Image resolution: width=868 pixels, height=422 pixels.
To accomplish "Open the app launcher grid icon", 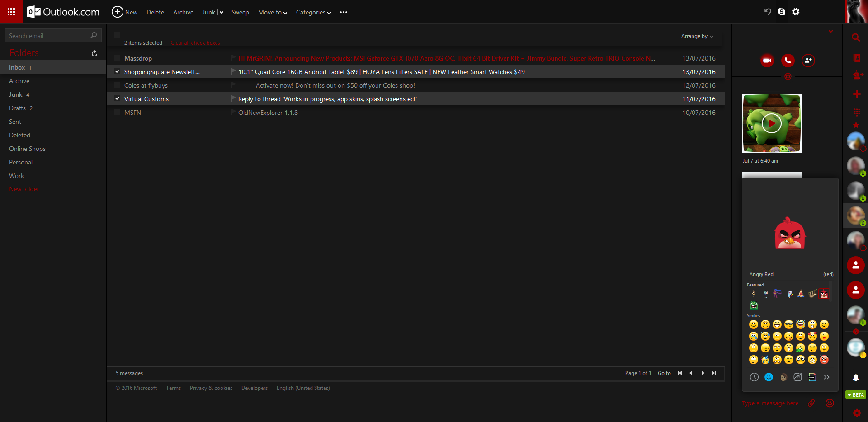I will (x=11, y=12).
